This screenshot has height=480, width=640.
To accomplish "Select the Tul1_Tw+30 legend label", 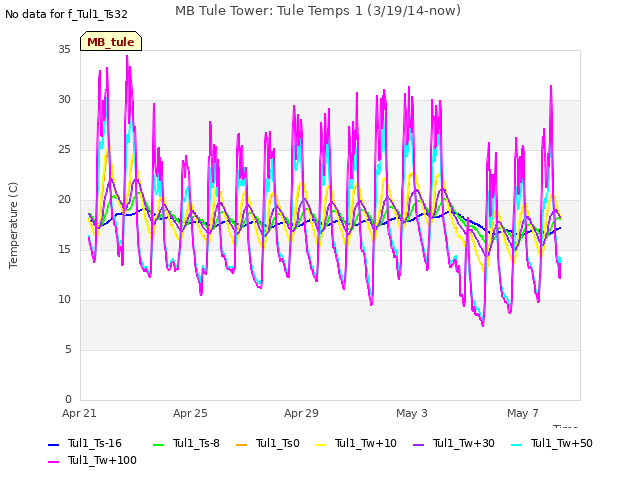I will (464, 443).
